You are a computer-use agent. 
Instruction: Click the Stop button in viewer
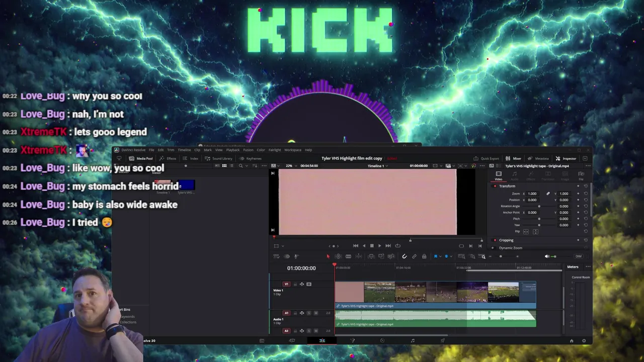click(x=372, y=246)
